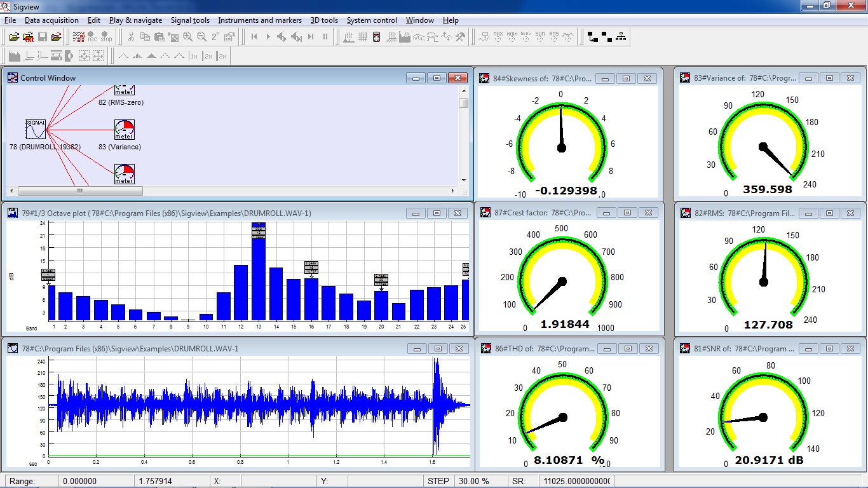Zoom in using the magnifier icon
Viewport: 868px width, 488px height.
(x=188, y=36)
